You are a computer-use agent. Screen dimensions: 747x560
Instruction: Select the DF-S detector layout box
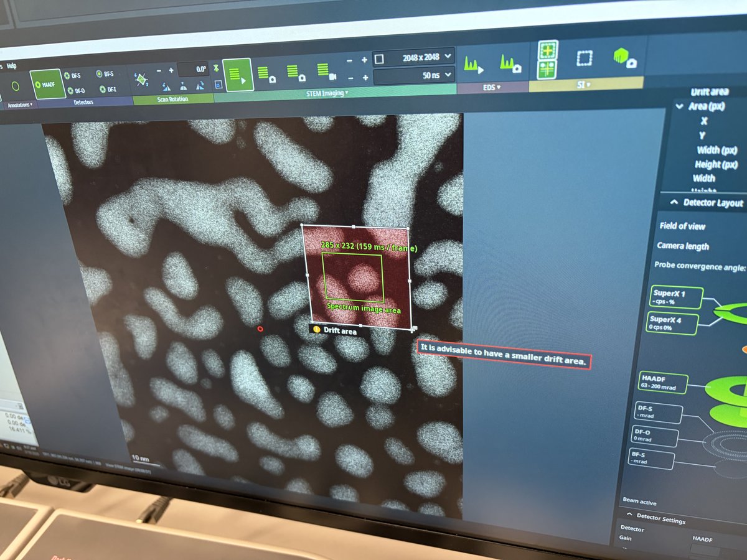[658, 414]
